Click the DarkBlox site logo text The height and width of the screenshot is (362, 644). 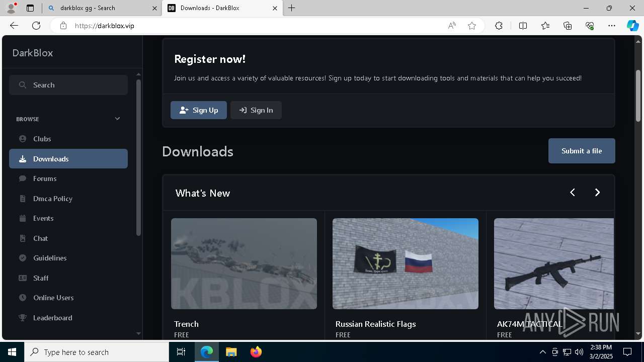(33, 53)
